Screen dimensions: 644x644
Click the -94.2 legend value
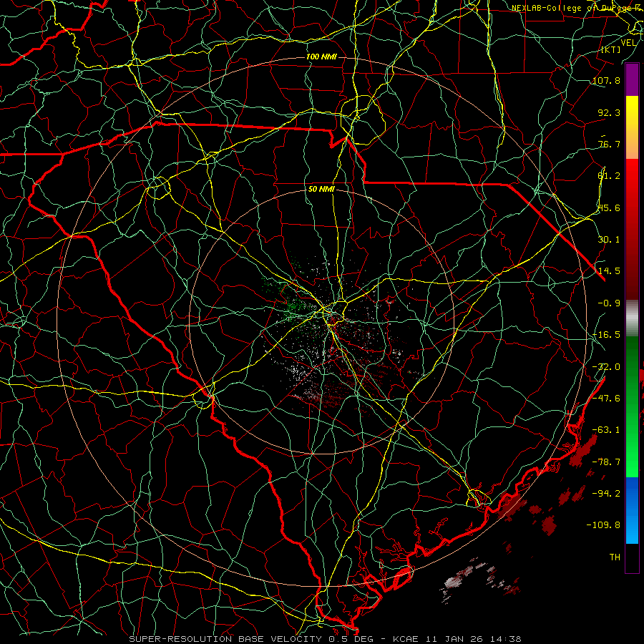pos(606,494)
